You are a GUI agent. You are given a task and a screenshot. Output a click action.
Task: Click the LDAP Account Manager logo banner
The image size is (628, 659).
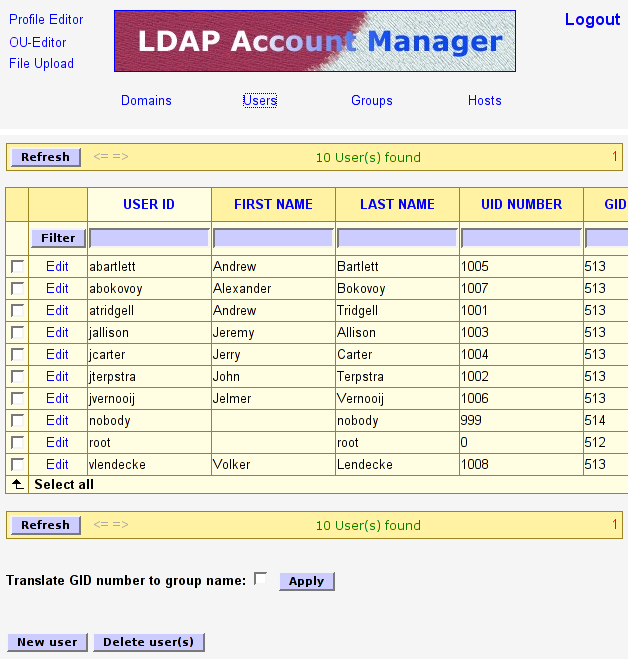point(315,41)
